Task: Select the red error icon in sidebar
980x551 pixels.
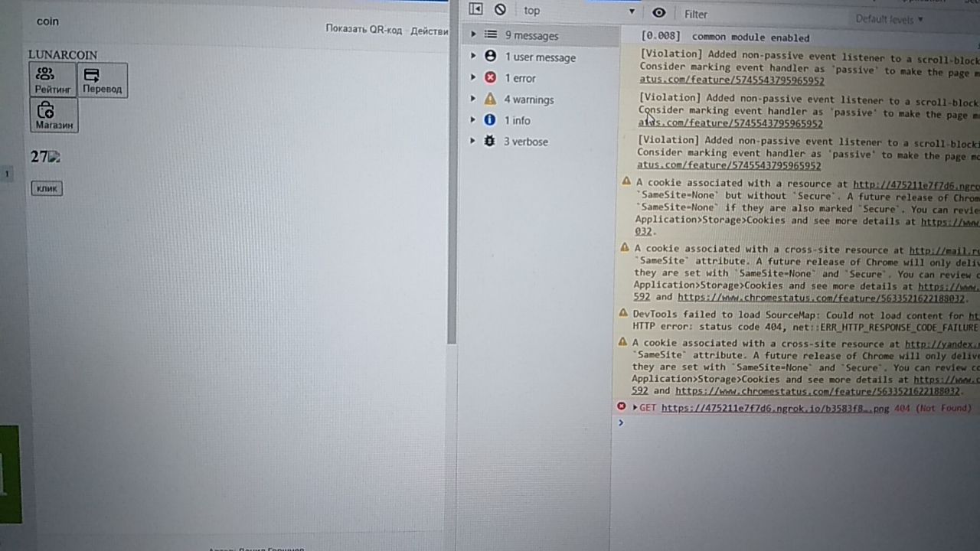Action: coord(490,77)
